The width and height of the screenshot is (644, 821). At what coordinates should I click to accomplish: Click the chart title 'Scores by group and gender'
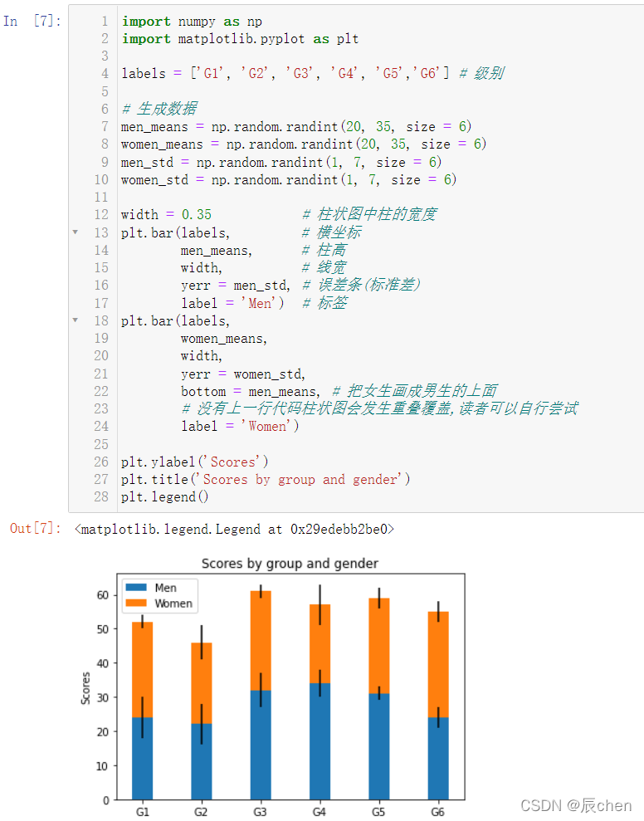point(290,564)
